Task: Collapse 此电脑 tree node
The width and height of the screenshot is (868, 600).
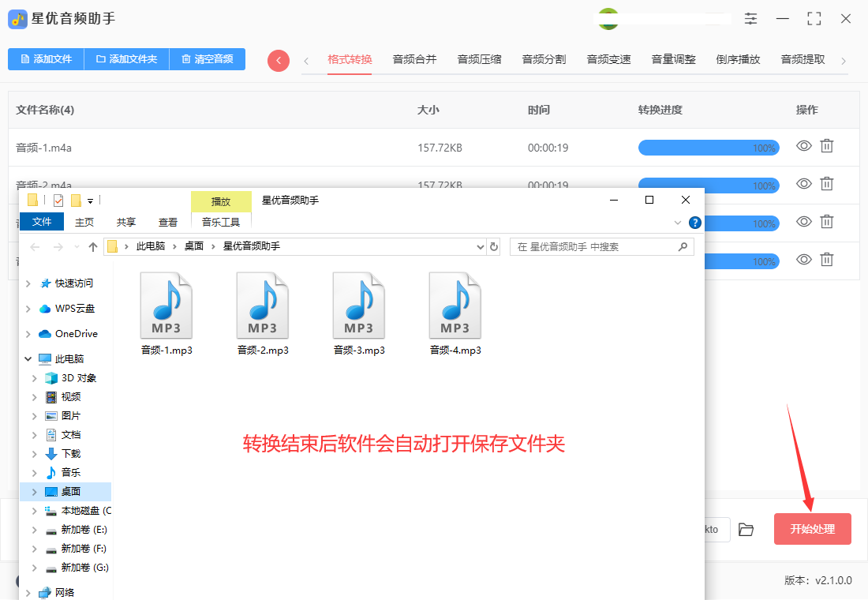Action: point(28,359)
